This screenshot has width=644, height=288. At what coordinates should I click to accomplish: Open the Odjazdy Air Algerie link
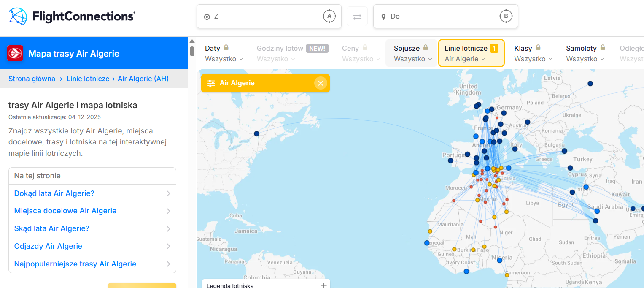(x=48, y=246)
